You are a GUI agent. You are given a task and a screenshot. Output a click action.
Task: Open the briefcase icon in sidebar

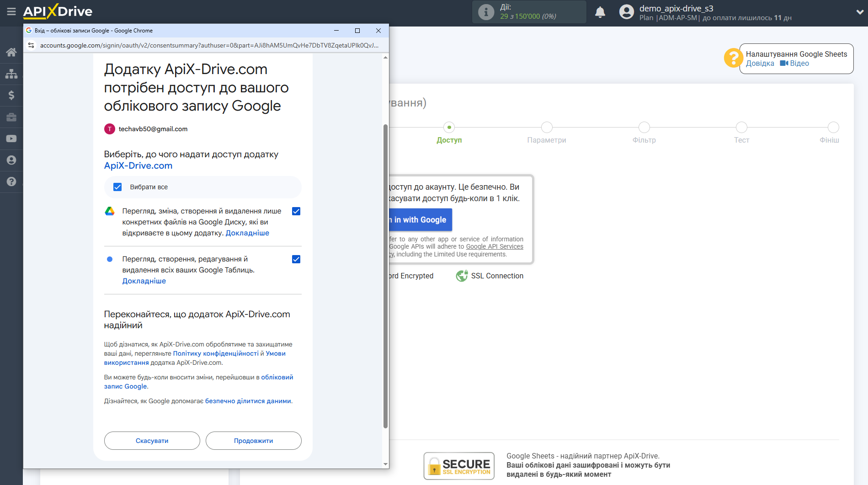[x=11, y=117]
